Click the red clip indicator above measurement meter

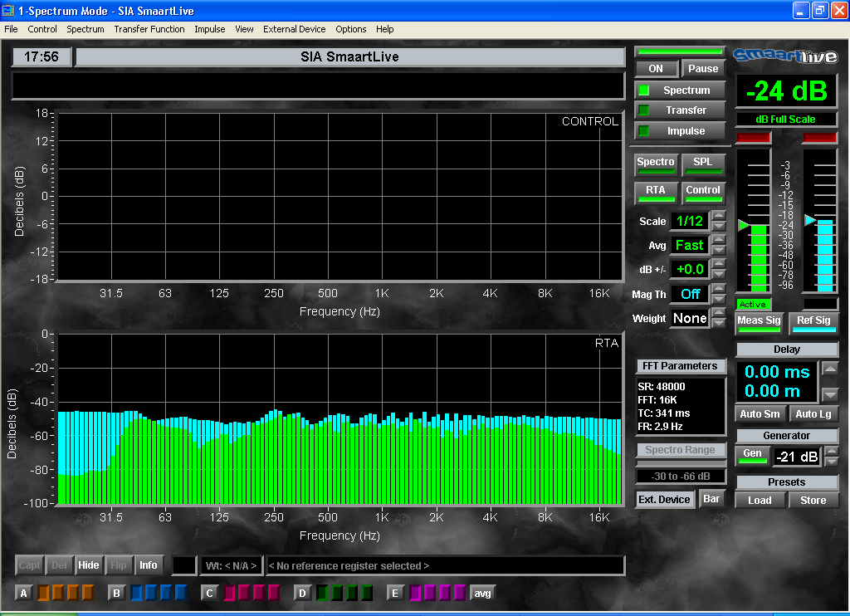pyautogui.click(x=754, y=137)
